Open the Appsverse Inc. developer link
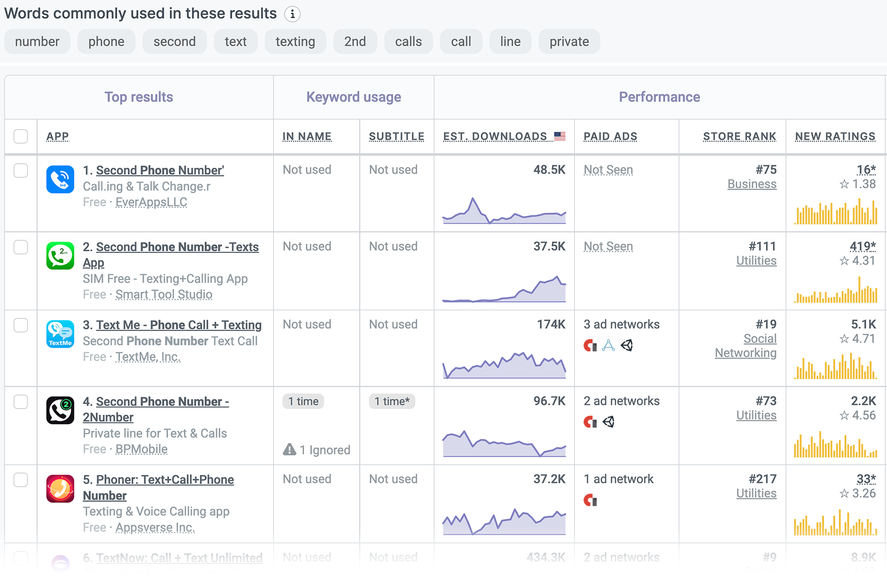Viewport: 887px width, 588px height. 155,528
